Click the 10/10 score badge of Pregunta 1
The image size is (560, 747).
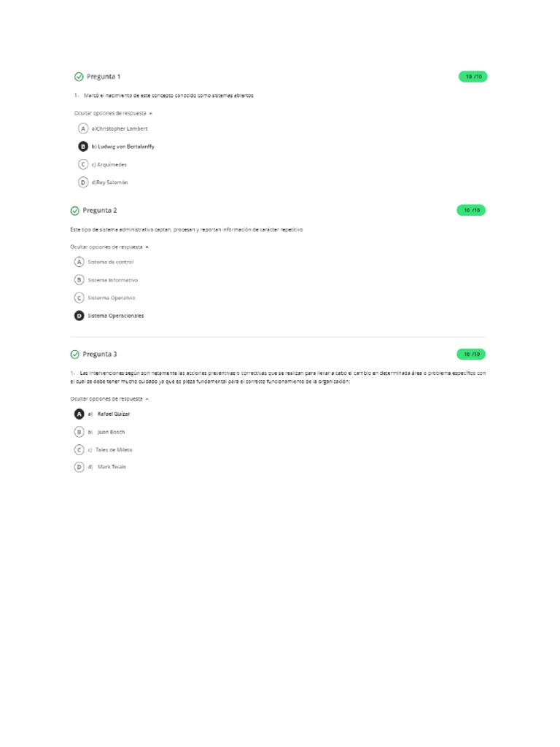click(472, 77)
